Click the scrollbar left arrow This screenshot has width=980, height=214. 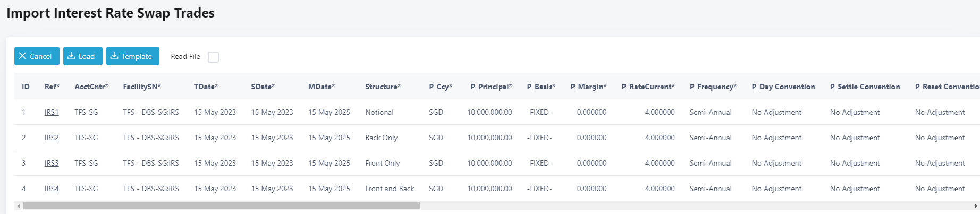click(19, 206)
